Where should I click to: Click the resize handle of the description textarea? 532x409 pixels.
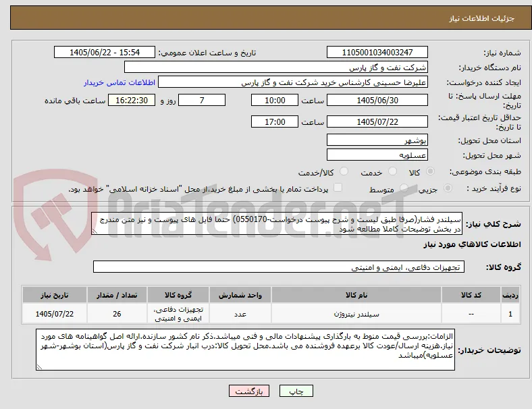[95, 231]
